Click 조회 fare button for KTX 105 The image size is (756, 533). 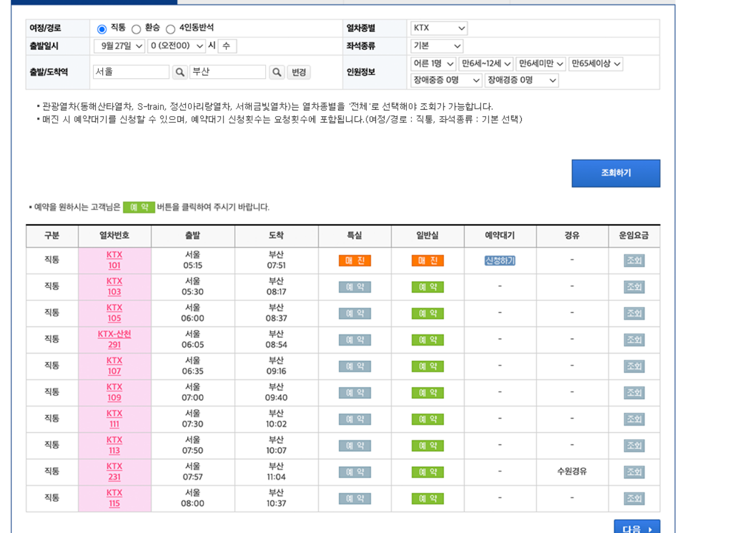point(634,313)
